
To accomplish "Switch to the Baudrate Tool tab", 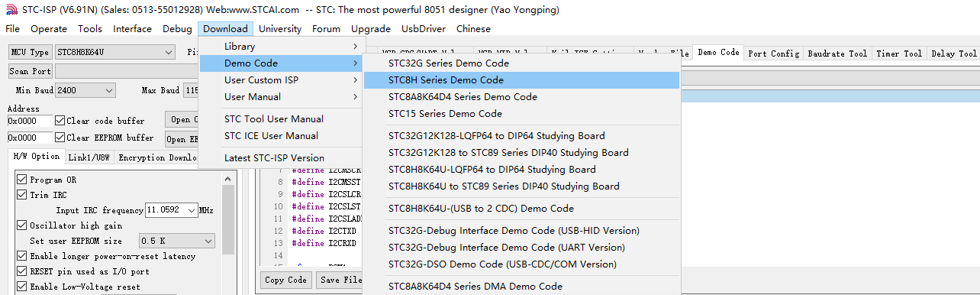I will [x=837, y=53].
